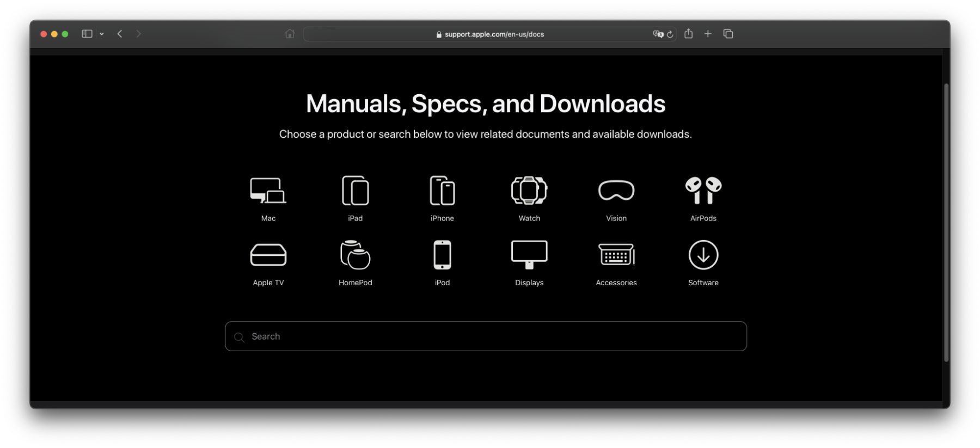Open the Software downloads icon
The width and height of the screenshot is (980, 448).
click(703, 255)
